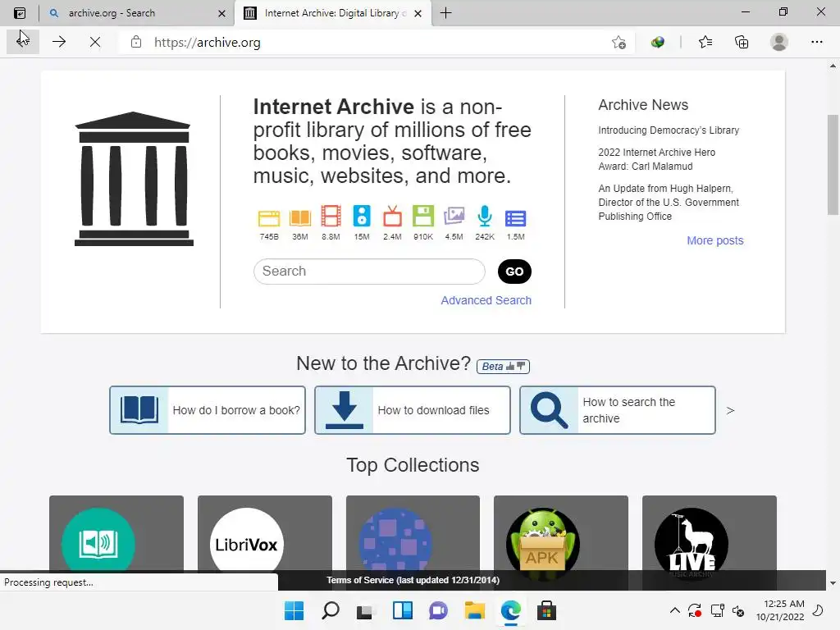Open the TV icon (2.4M)

click(x=392, y=217)
